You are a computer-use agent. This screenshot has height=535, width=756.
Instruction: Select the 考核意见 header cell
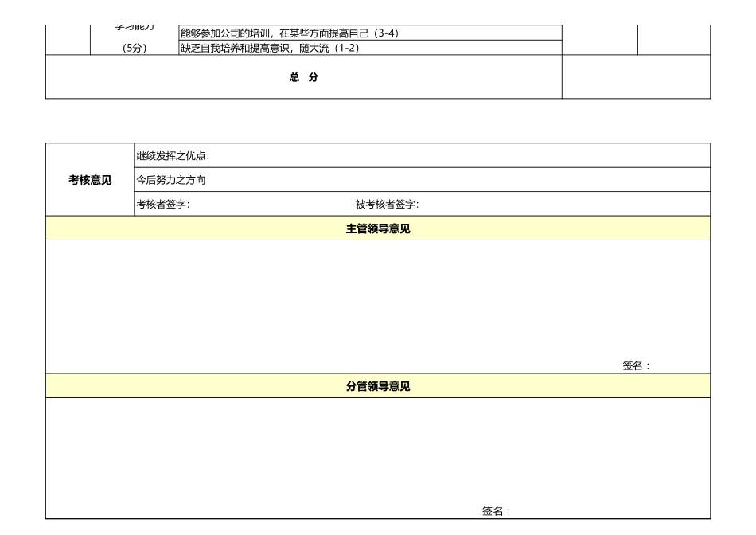[89, 179]
